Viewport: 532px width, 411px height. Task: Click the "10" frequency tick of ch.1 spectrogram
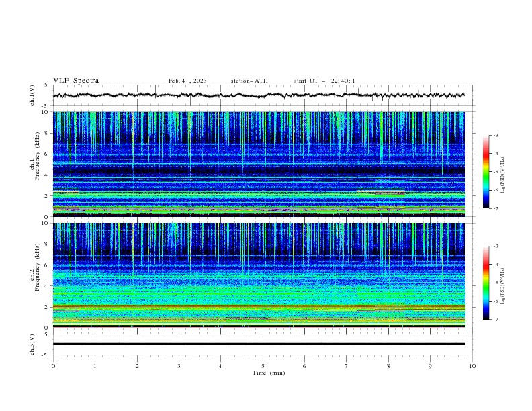[45, 112]
